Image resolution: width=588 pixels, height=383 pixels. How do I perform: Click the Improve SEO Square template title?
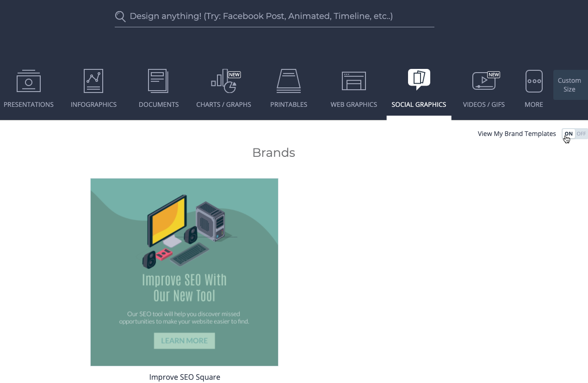185,377
